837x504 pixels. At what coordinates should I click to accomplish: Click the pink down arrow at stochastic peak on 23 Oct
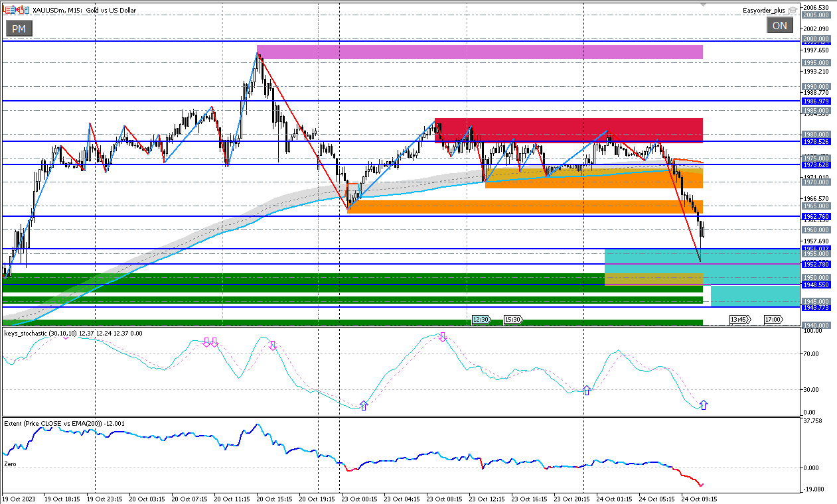pyautogui.click(x=442, y=337)
